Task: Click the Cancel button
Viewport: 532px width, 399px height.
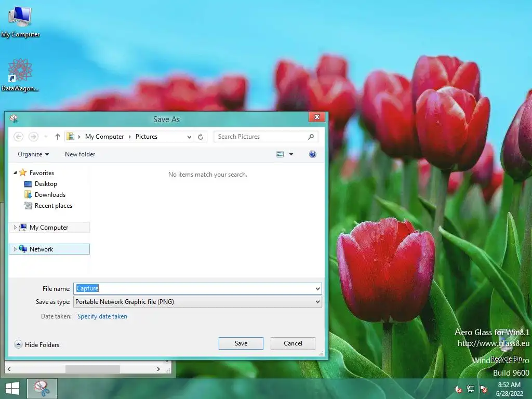Action: tap(293, 343)
